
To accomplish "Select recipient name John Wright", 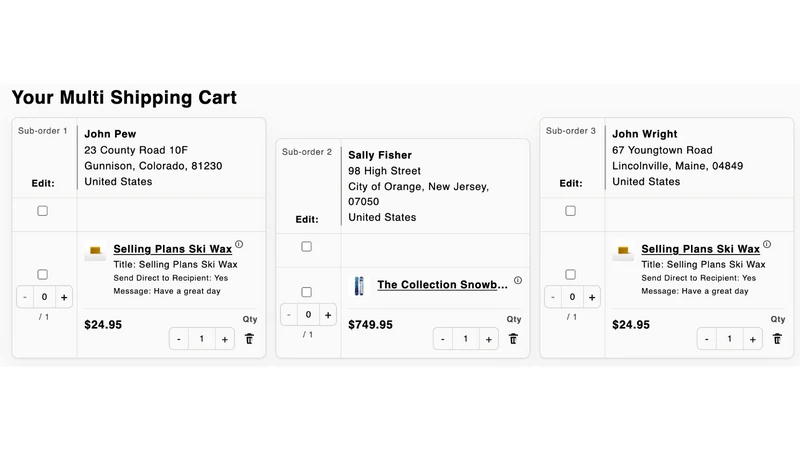I will pos(645,134).
